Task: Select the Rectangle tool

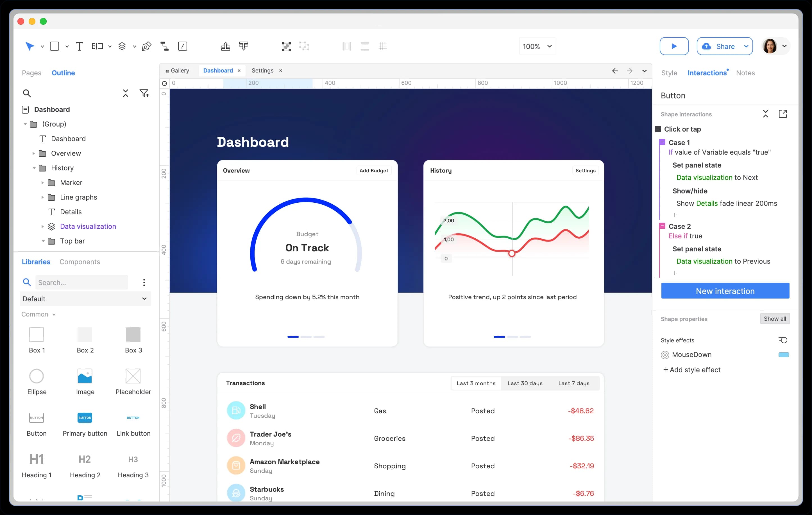Action: [x=55, y=46]
